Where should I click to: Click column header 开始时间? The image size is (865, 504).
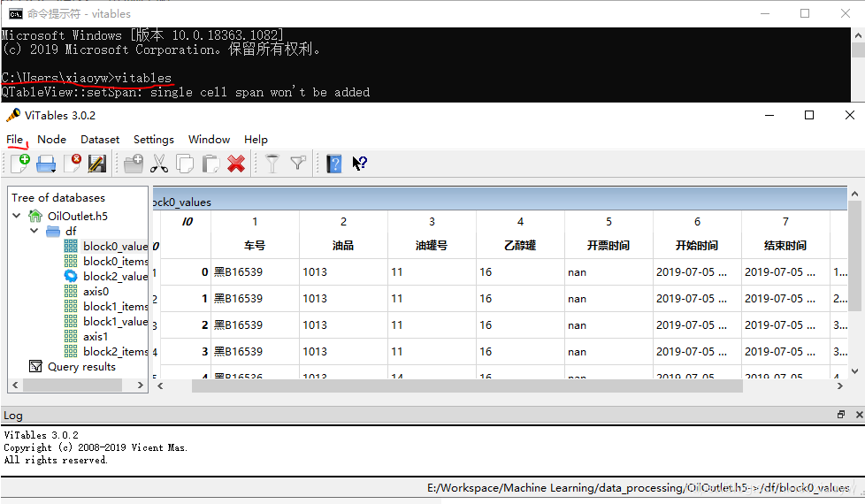[x=697, y=246]
